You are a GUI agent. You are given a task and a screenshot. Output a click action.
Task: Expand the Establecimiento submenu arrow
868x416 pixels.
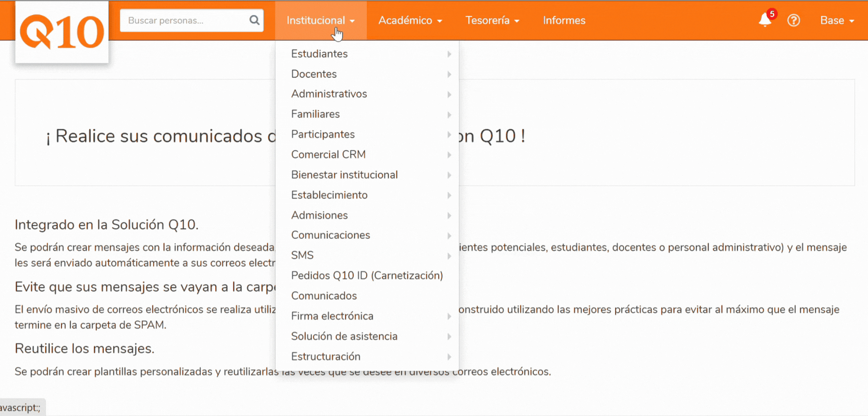point(449,195)
